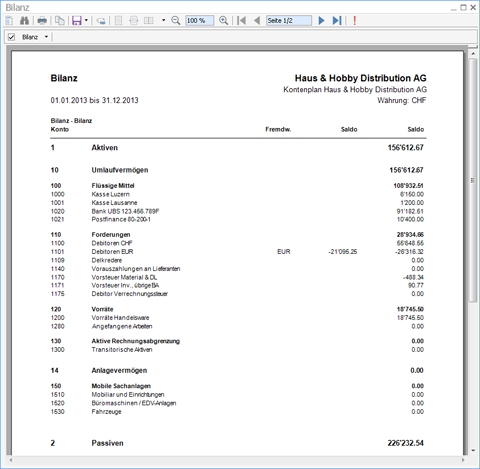Click the horizontal scroll right arrow

pyautogui.click(x=463, y=460)
